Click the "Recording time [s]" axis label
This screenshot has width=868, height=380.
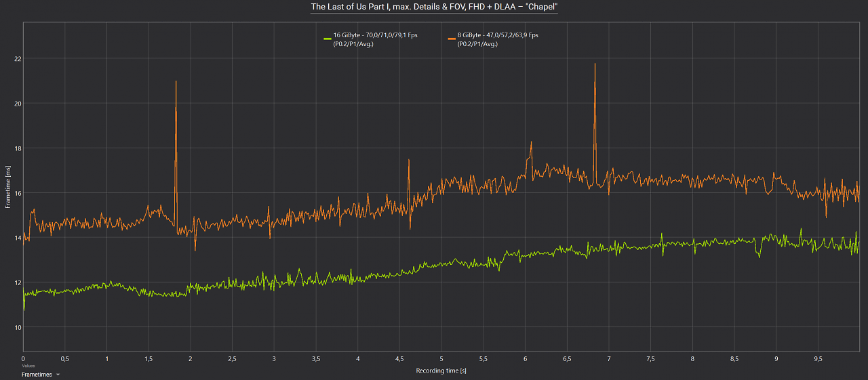[441, 371]
